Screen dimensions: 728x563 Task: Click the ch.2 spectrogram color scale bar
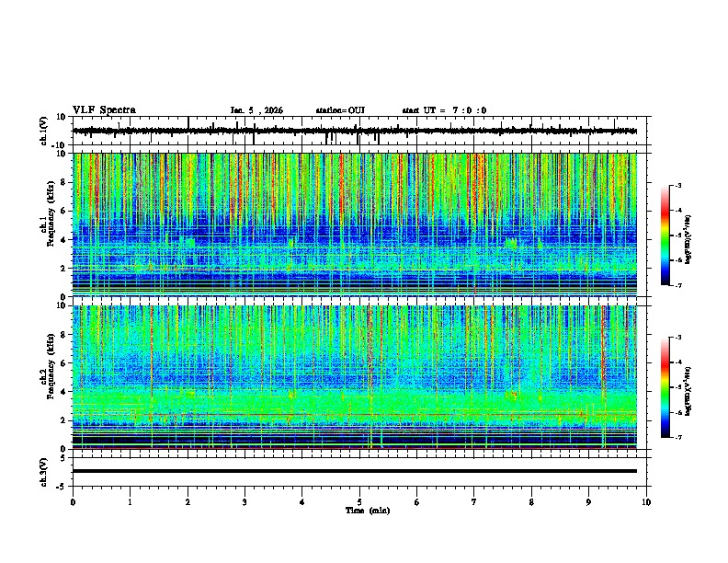click(x=665, y=387)
